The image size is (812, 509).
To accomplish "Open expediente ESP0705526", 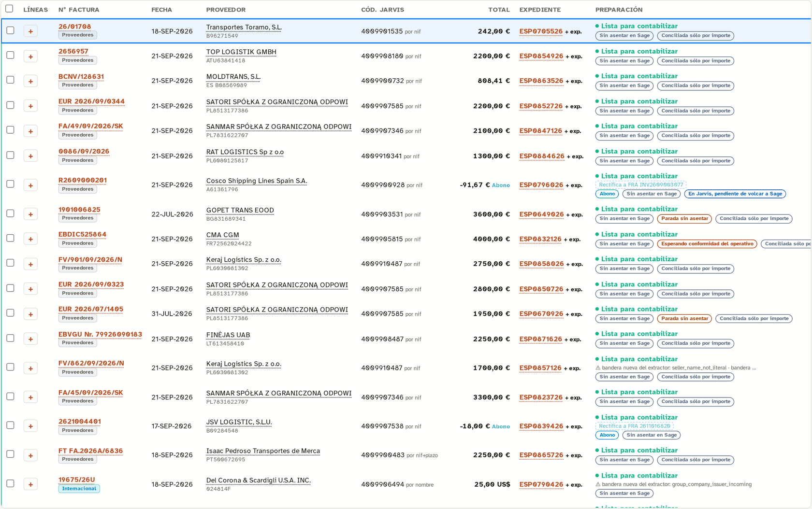I will click(x=541, y=31).
